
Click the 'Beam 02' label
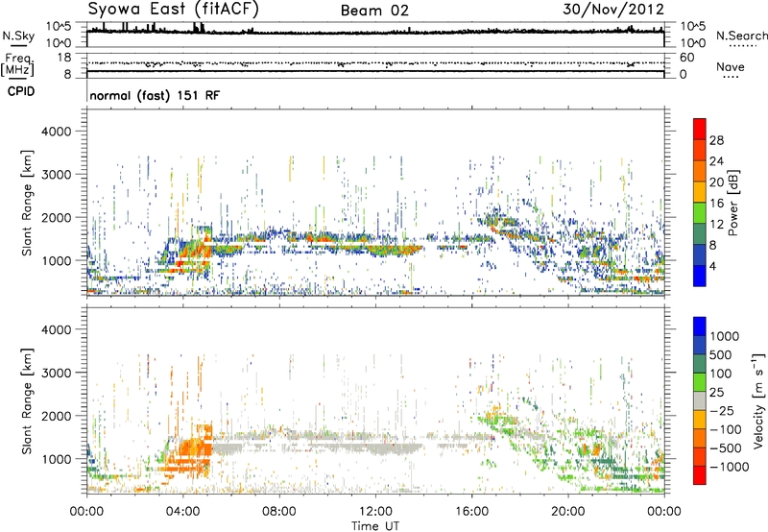[x=374, y=11]
